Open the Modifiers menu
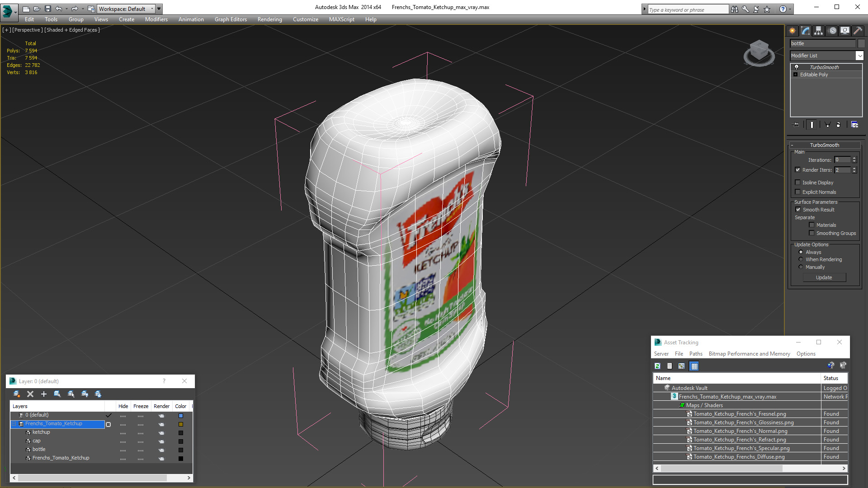Image resolution: width=868 pixels, height=488 pixels. click(156, 19)
